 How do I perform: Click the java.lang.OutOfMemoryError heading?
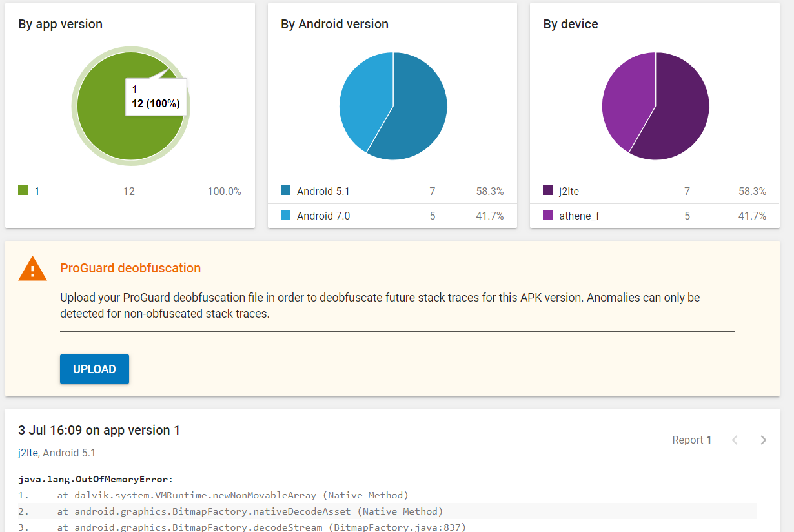(x=96, y=479)
